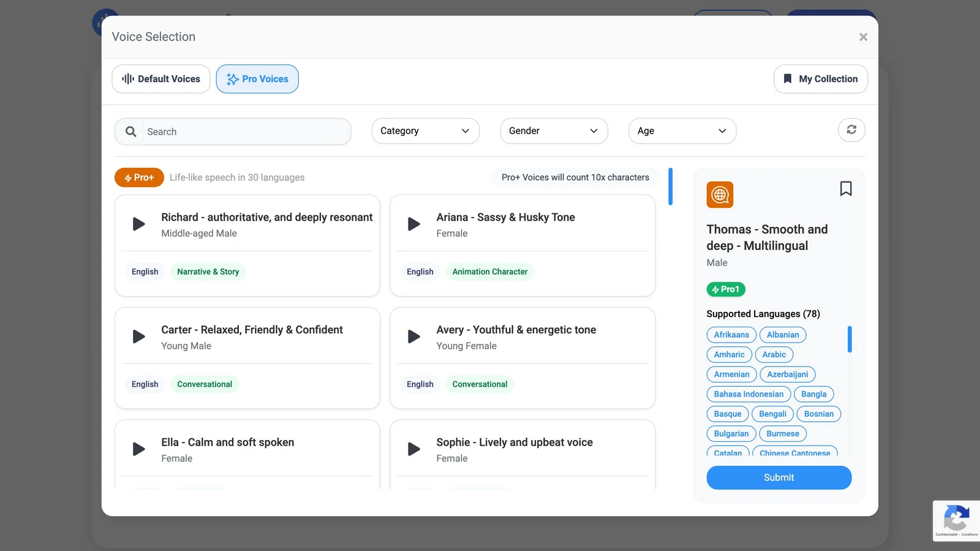Click the English tag on Ariana card

coord(420,272)
